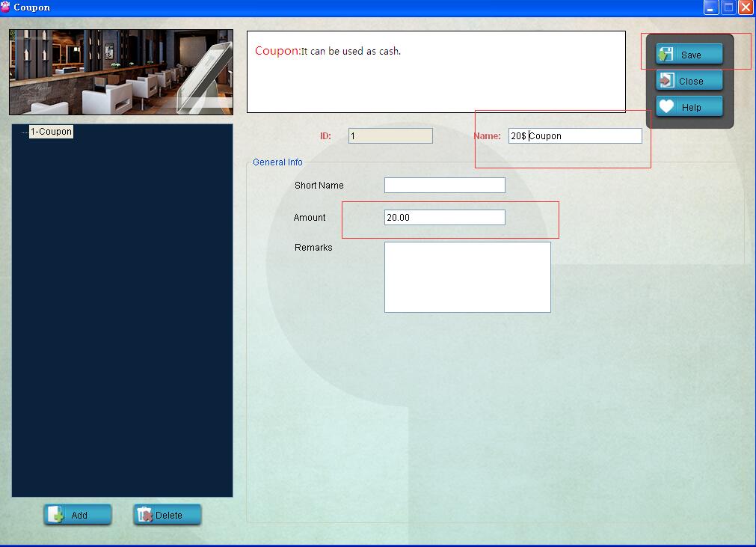Click the Name field containing 20$ Coupon

575,136
